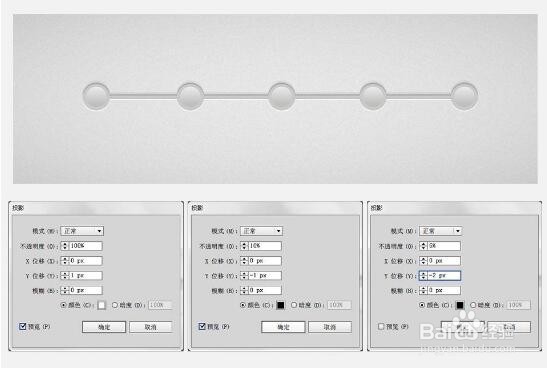Open the 模式 dropdown in the right 投影 dialog
The image size is (547, 368).
coord(440,231)
